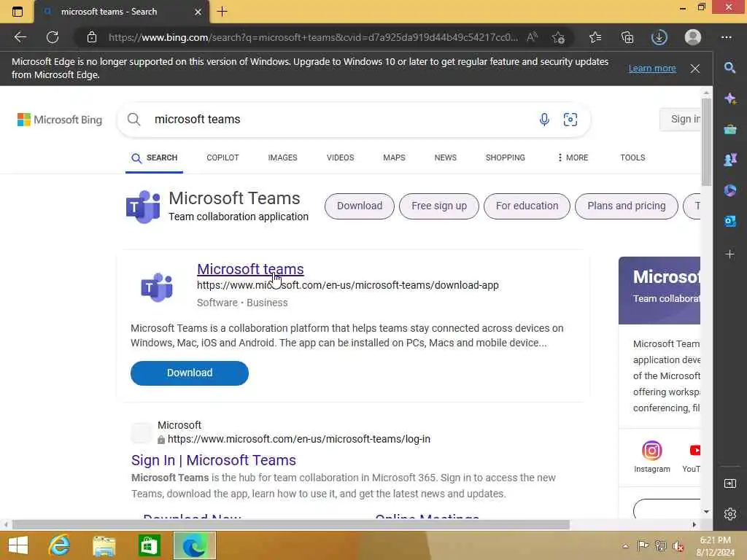Screen dimensions: 747x560
Task: Switch to the Images tab
Action: coord(282,157)
